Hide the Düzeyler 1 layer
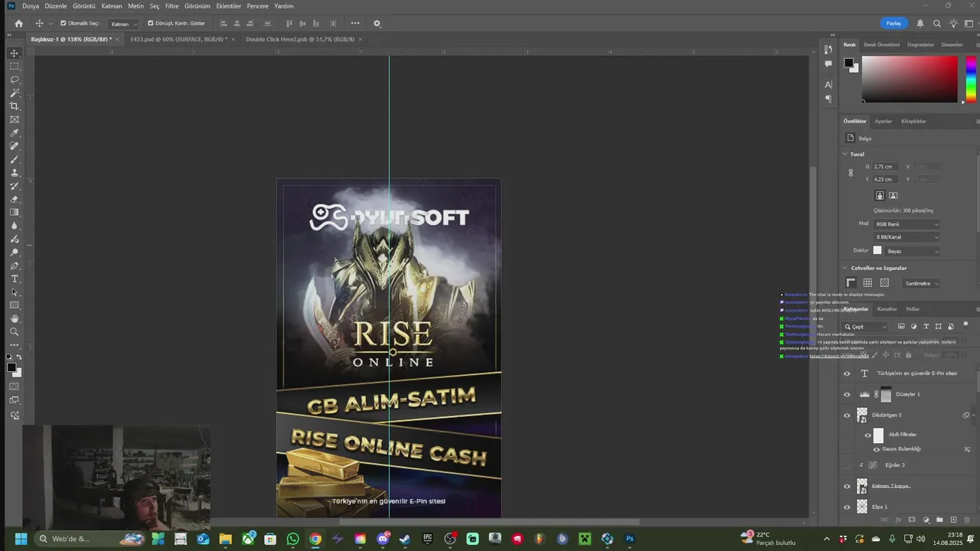 [847, 395]
